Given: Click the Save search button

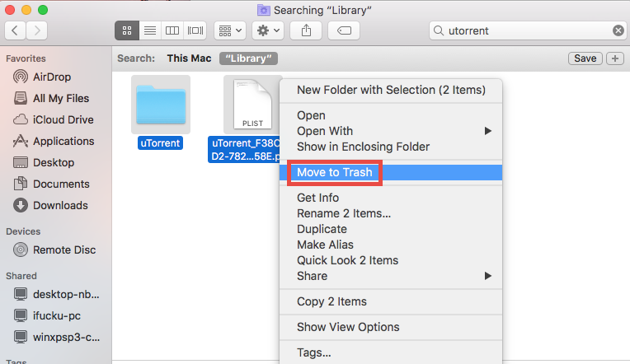Looking at the screenshot, I should [x=585, y=58].
